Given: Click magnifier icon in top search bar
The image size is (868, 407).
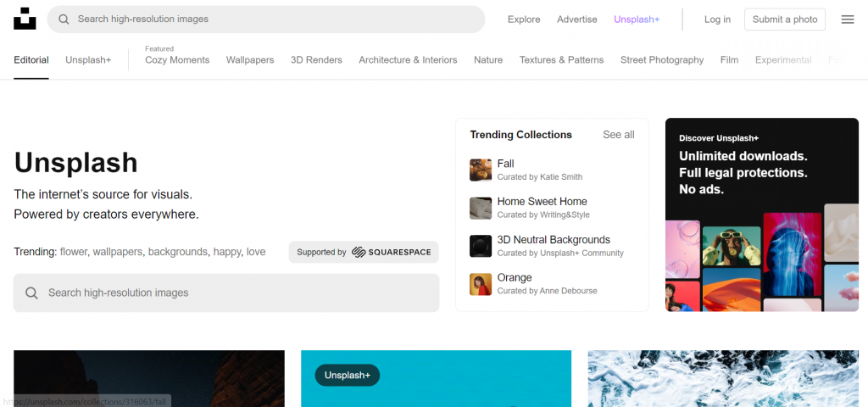Looking at the screenshot, I should [x=64, y=20].
